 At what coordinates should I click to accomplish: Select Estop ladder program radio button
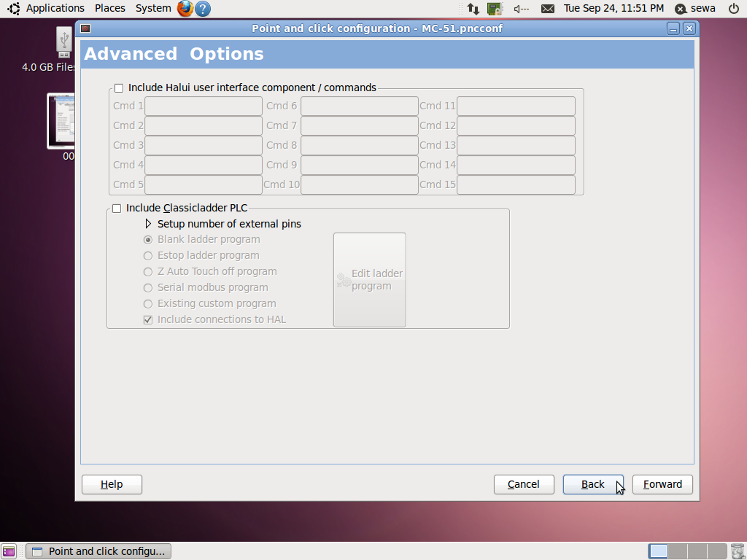pos(148,256)
